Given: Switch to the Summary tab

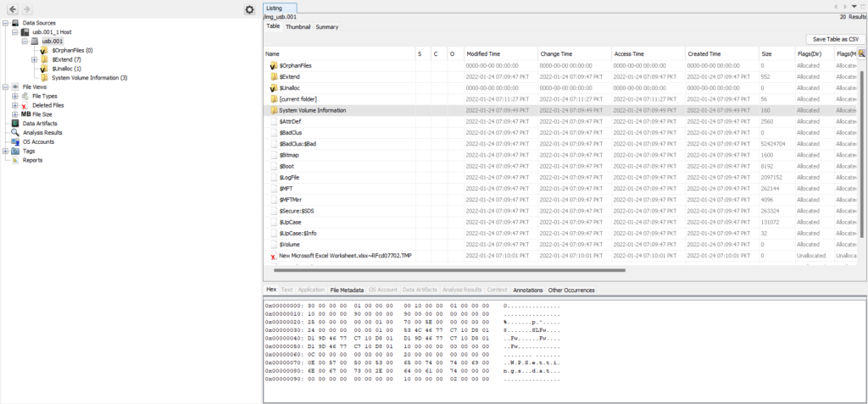Looking at the screenshot, I should pyautogui.click(x=326, y=26).
